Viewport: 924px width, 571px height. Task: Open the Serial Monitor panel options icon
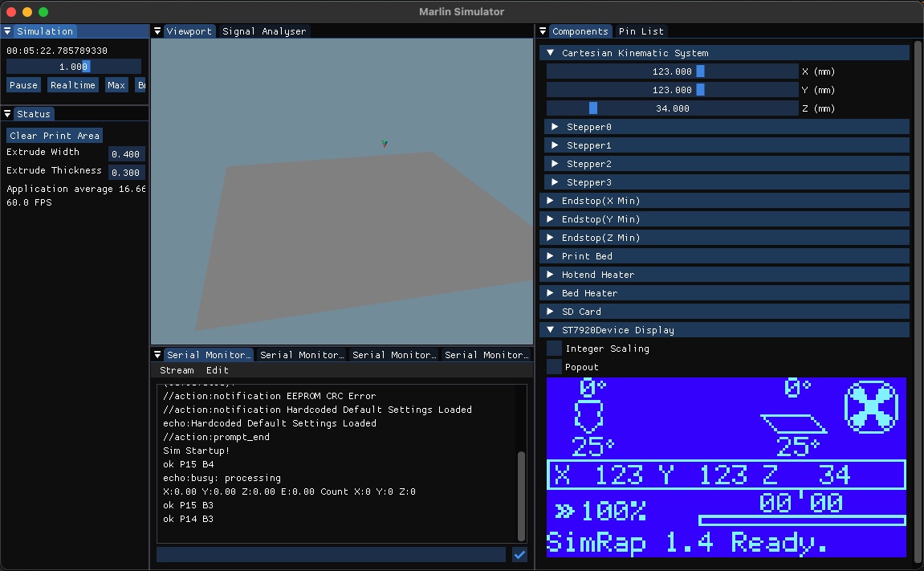point(157,354)
